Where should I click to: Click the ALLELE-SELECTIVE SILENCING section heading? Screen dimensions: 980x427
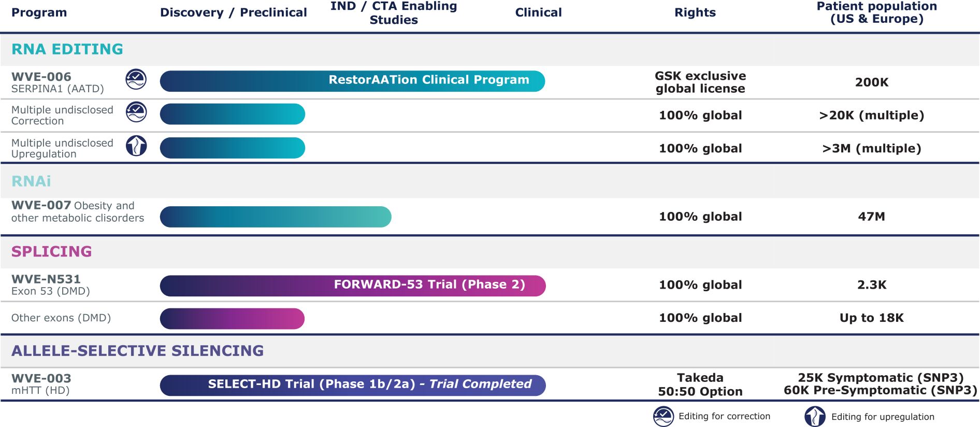(137, 351)
